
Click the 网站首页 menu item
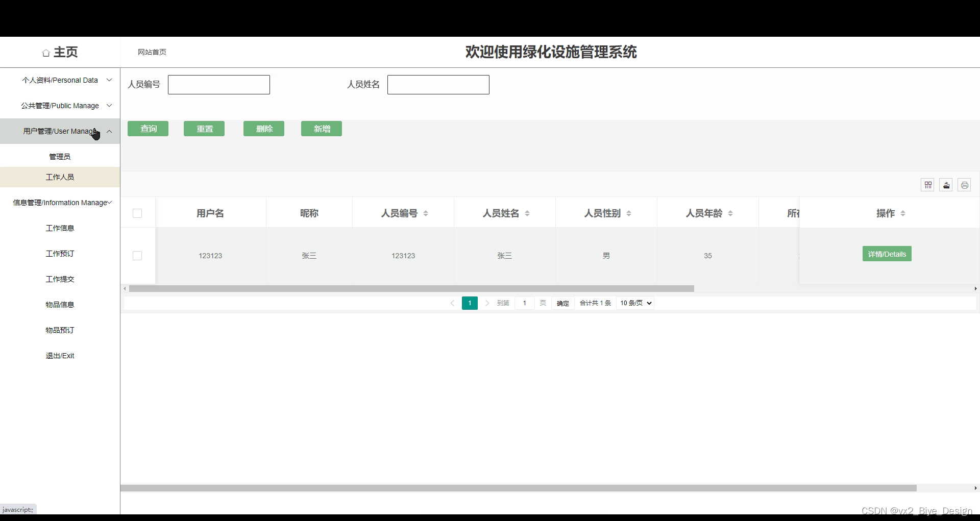coord(152,52)
